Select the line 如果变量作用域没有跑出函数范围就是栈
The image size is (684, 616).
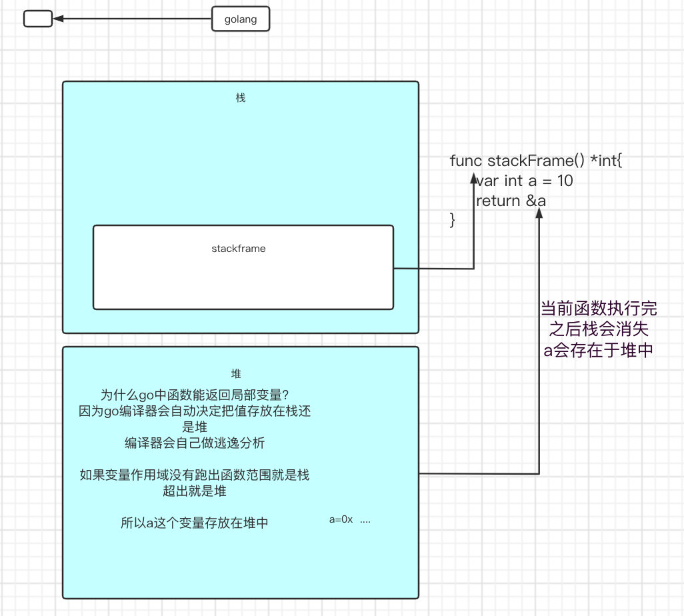(x=194, y=475)
